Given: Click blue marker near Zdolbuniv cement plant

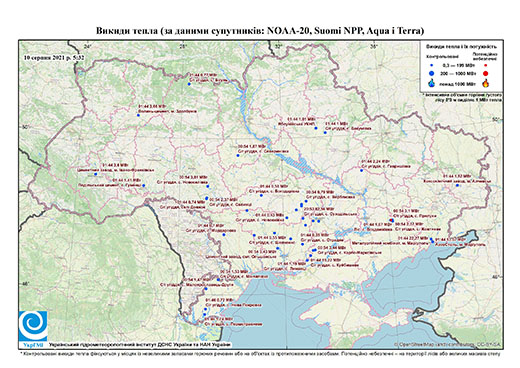Looking at the screenshot, I should coord(138,115).
